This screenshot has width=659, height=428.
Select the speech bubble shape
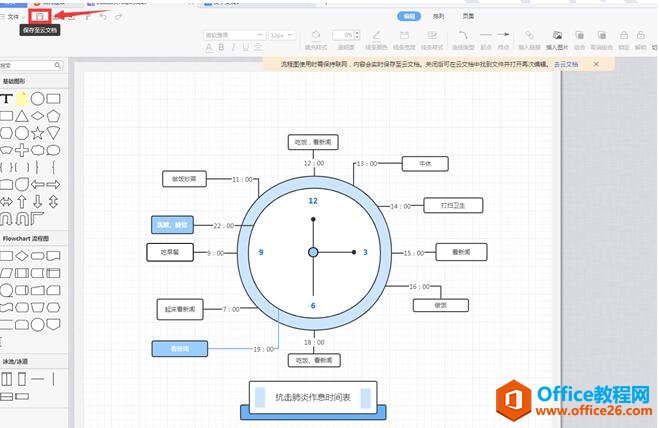point(53,150)
